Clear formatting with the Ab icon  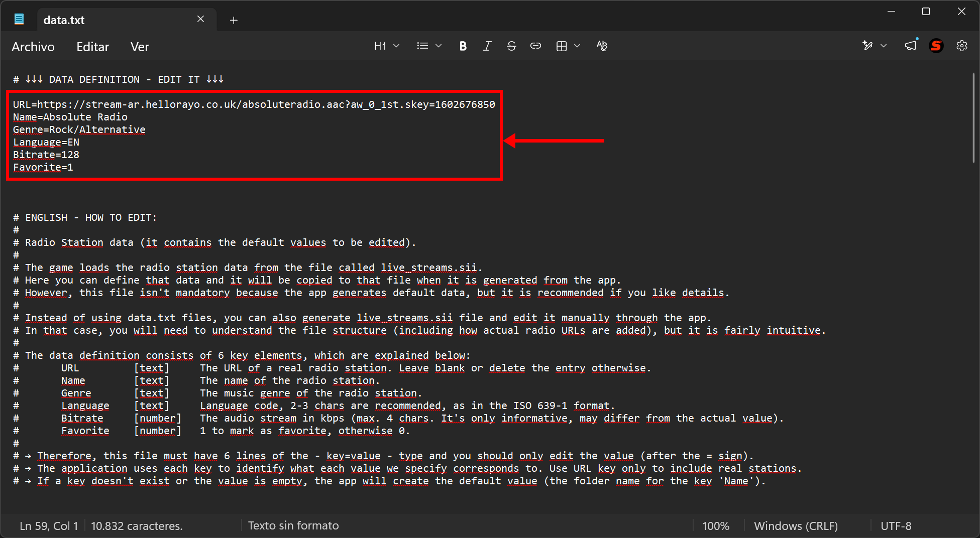pyautogui.click(x=602, y=46)
